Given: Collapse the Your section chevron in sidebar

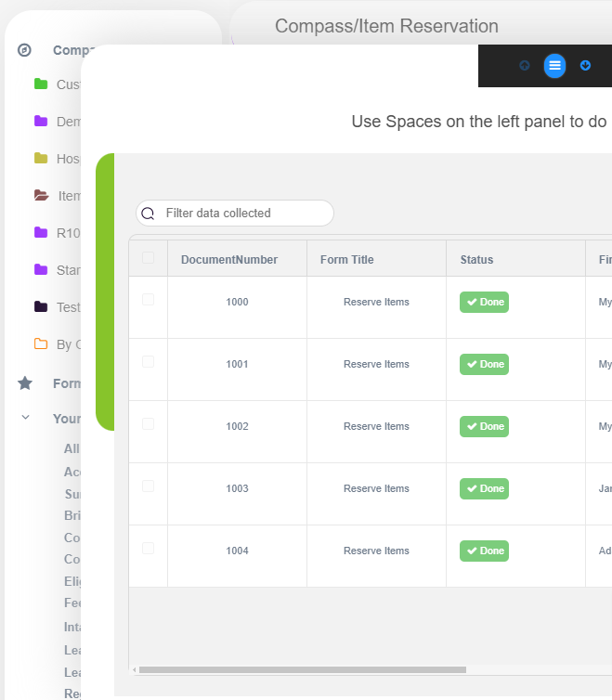Looking at the screenshot, I should point(26,418).
